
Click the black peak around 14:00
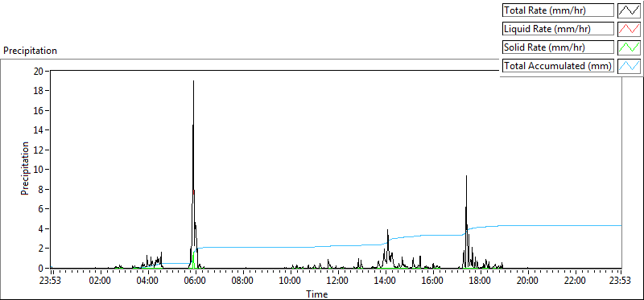coord(387,231)
